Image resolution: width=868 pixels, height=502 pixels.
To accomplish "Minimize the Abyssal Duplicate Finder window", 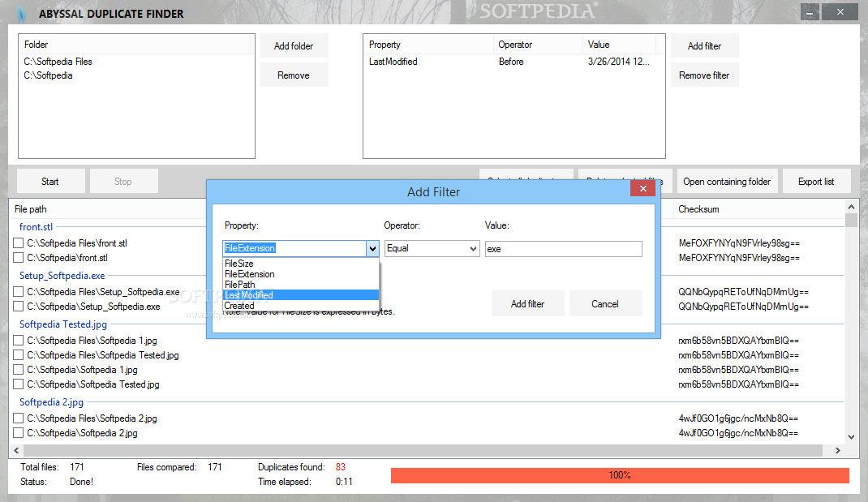I will [x=810, y=11].
